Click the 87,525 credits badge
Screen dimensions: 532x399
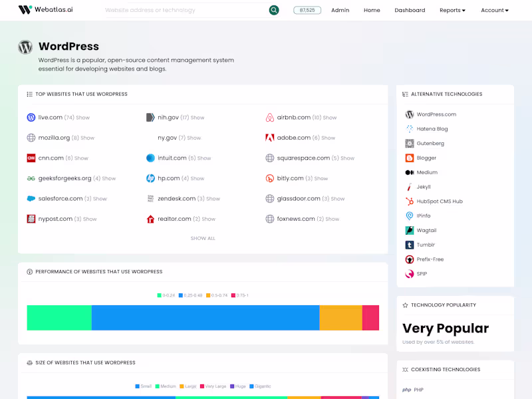tap(307, 10)
